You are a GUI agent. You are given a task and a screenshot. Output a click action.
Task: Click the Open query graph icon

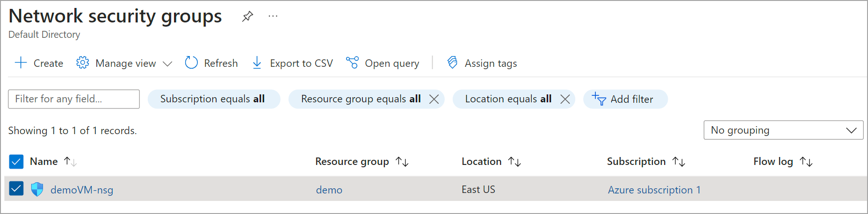click(352, 63)
